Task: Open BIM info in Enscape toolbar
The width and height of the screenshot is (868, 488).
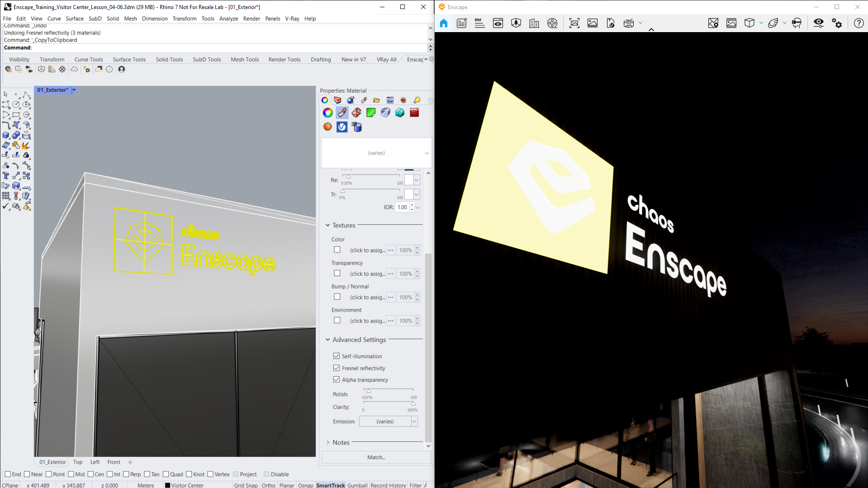Action: (x=479, y=23)
